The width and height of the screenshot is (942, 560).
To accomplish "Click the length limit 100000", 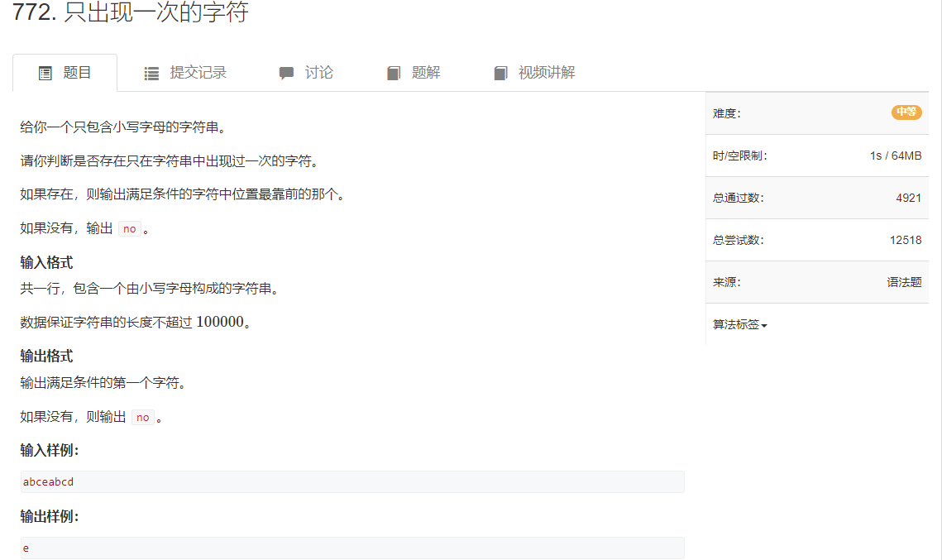I will (220, 322).
